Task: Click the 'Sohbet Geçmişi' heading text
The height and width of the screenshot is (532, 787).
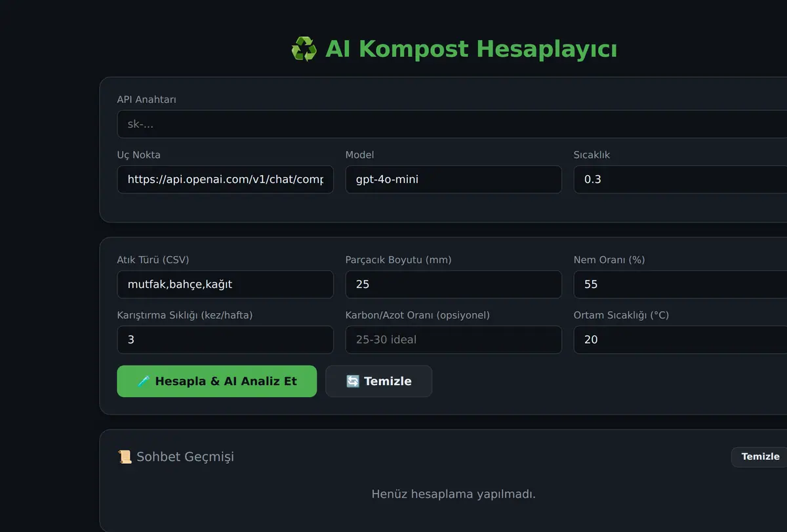Action: (185, 457)
